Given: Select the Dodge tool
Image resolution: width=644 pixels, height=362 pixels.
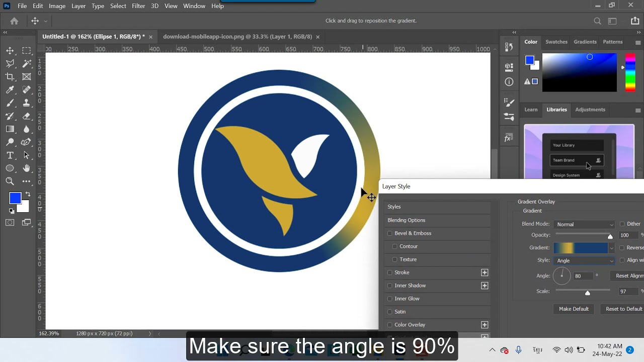Looking at the screenshot, I should tap(10, 142).
